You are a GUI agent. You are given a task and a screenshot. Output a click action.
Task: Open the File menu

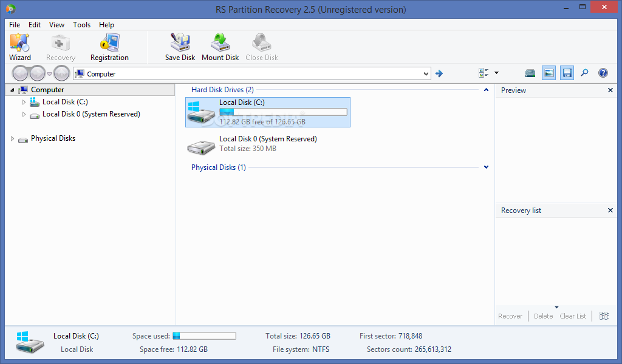point(15,24)
